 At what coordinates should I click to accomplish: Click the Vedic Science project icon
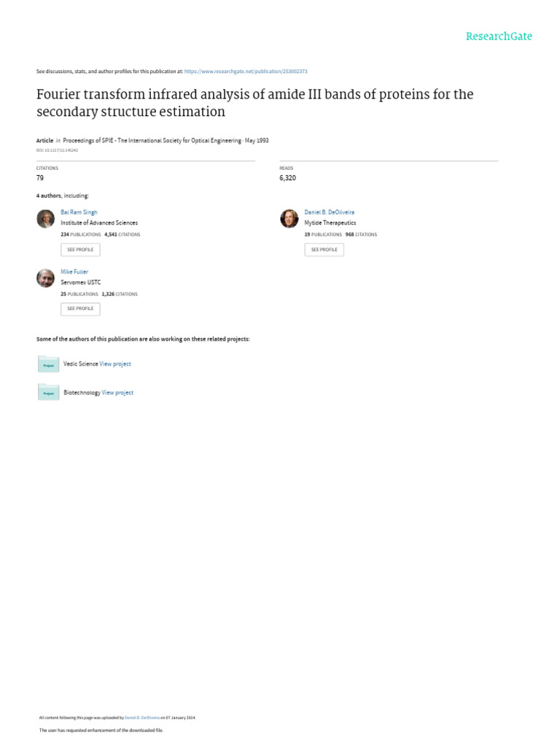point(48,364)
